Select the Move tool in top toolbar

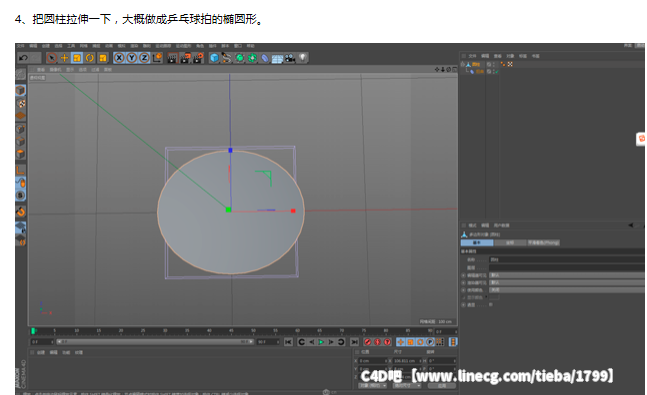pyautogui.click(x=64, y=58)
